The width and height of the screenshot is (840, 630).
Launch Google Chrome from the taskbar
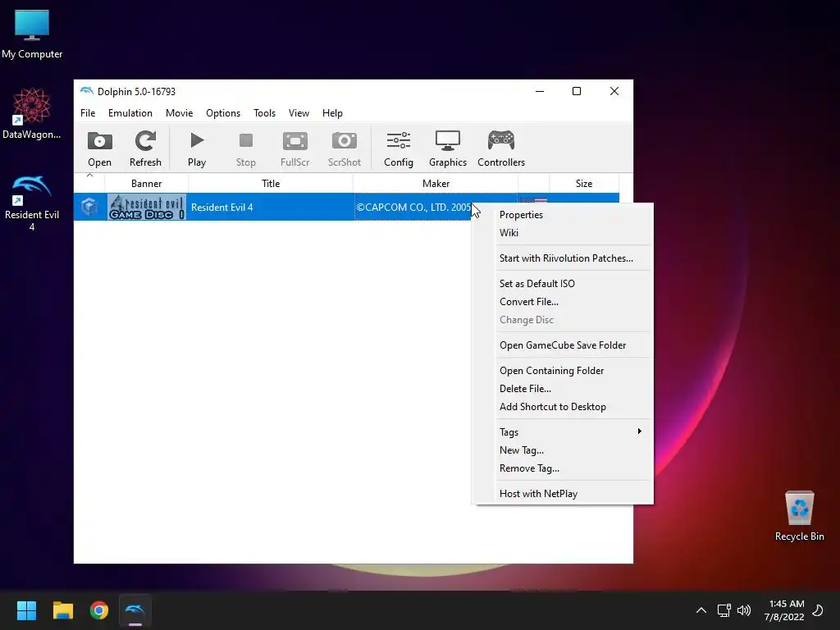point(99,610)
